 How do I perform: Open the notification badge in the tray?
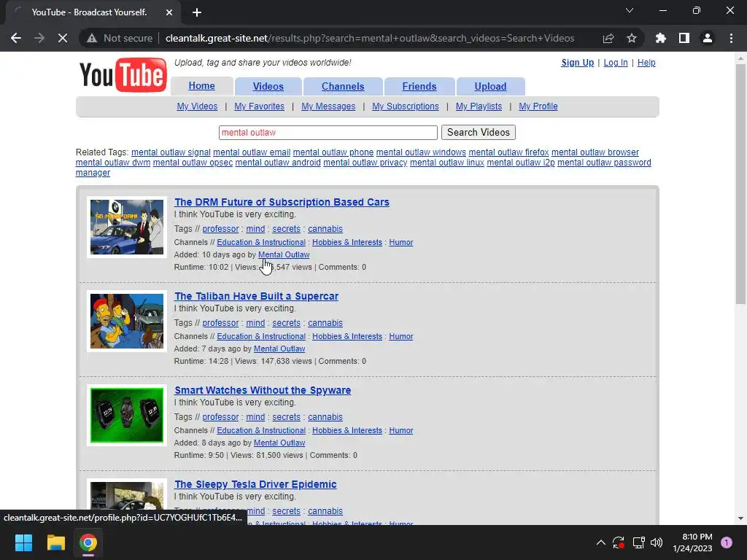pos(727,542)
